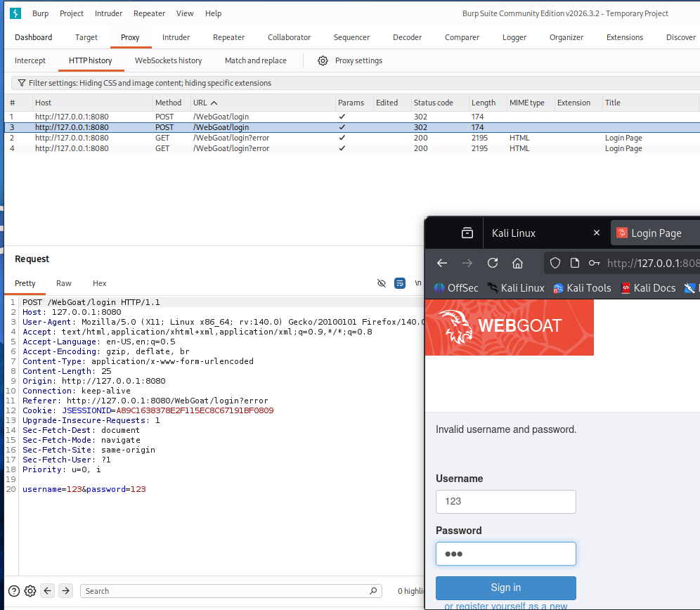
Task: Select history row 2 GET login?error
Action: (352, 138)
